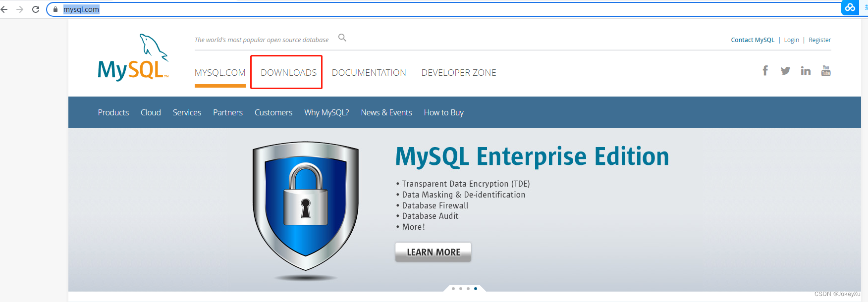Click the MySQL dolphin logo
The height and width of the screenshot is (302, 868).
[x=133, y=57]
